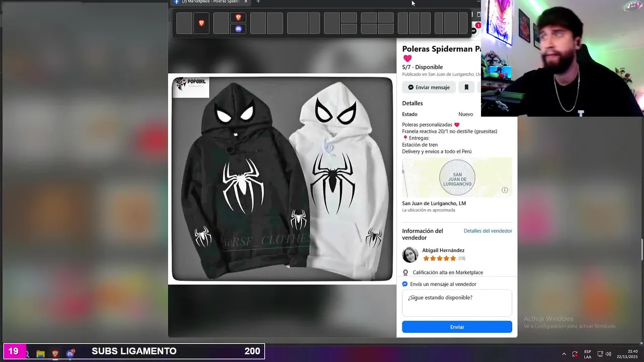The image size is (644, 362).
Task: Open File Explorer from the taskbar
Action: [x=41, y=354]
